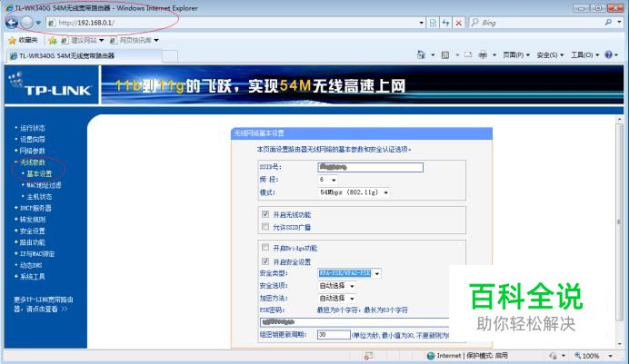Toggle the 开启安全设置 checkbox

(265, 261)
